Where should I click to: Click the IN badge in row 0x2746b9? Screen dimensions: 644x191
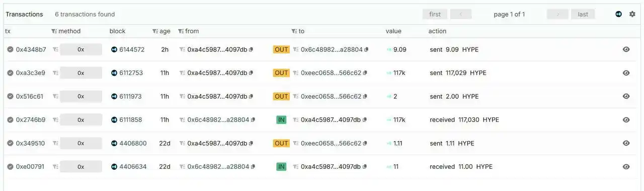point(281,120)
